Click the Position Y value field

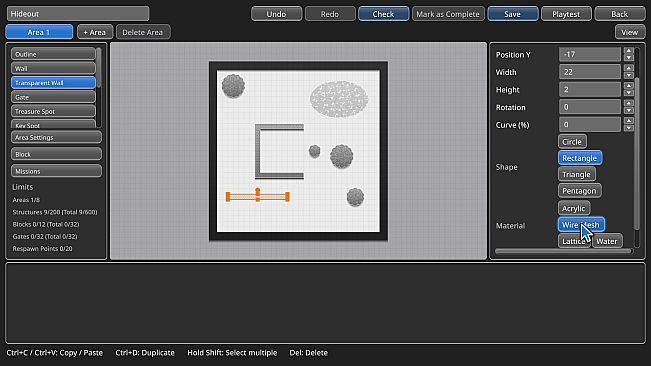pos(590,54)
